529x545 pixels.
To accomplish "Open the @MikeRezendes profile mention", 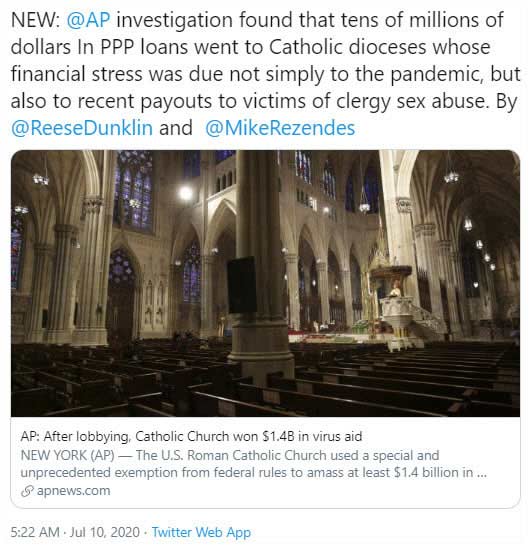I will (x=280, y=128).
